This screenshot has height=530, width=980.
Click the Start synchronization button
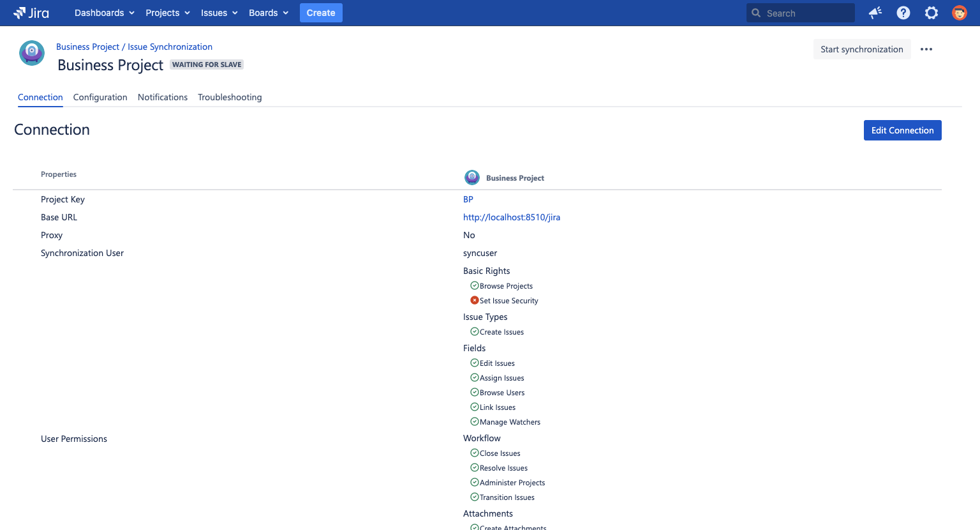pos(861,49)
